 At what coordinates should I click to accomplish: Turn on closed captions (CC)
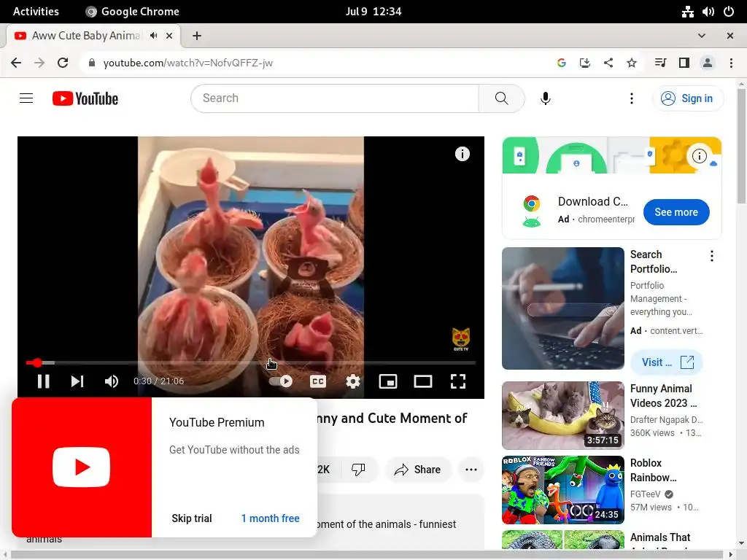tap(318, 381)
